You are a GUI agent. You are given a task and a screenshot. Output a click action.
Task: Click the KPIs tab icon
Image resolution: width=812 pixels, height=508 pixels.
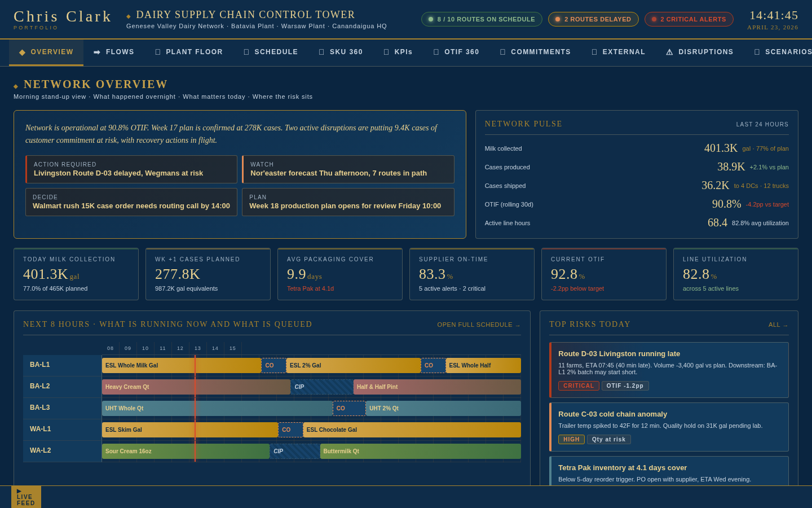click(x=386, y=52)
